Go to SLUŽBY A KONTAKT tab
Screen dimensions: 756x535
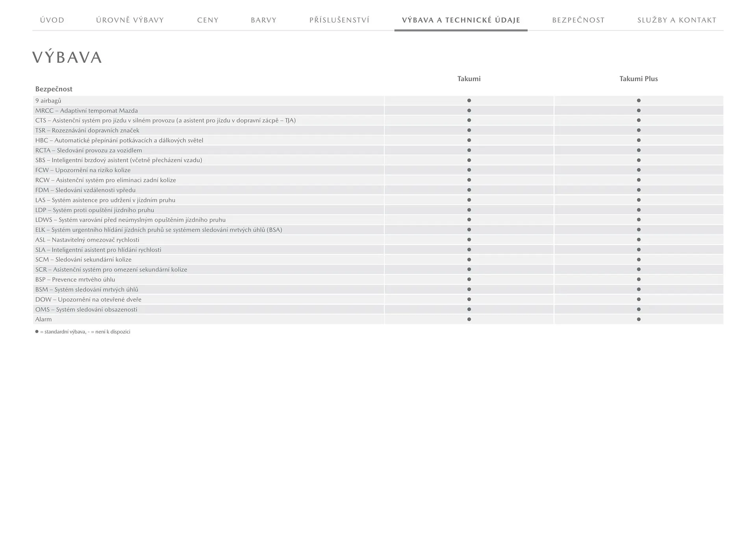676,20
